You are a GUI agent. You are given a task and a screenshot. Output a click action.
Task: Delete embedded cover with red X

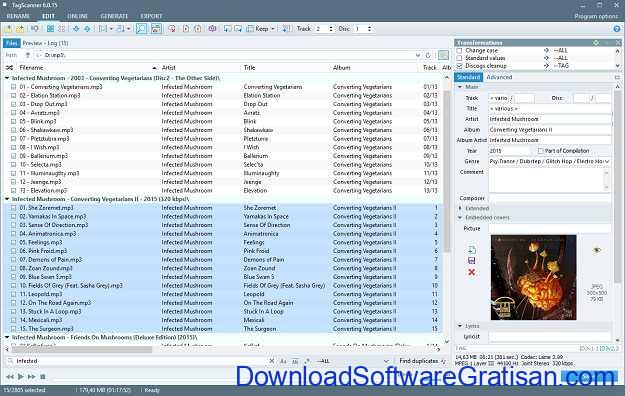point(472,272)
